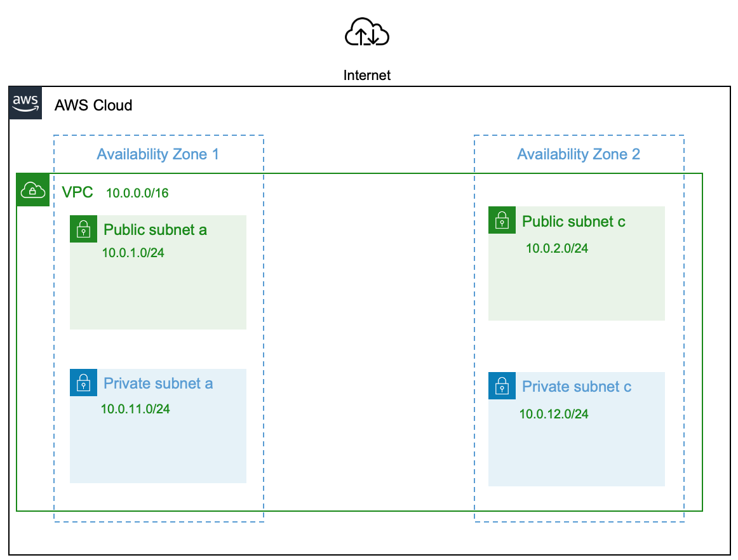Select CIDR 10.0.2.0/24
Screen dimensions: 738x560
click(557, 248)
